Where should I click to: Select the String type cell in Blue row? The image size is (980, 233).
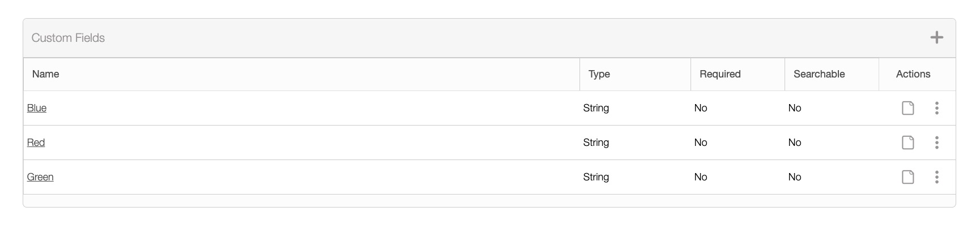[596, 108]
